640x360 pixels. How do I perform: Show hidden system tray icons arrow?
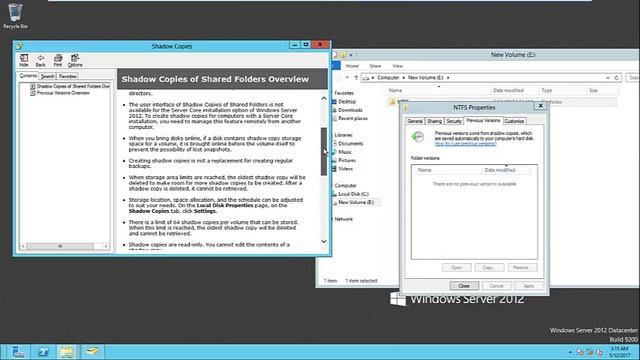click(570, 352)
